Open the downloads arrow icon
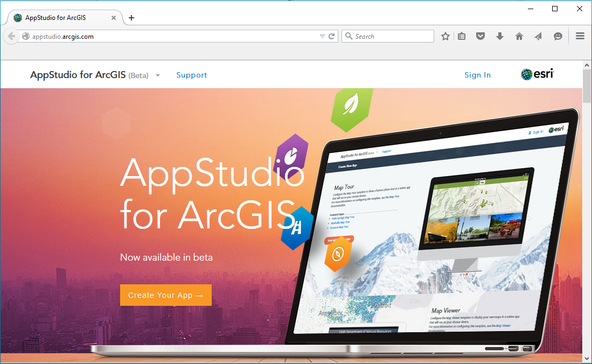 [x=500, y=36]
